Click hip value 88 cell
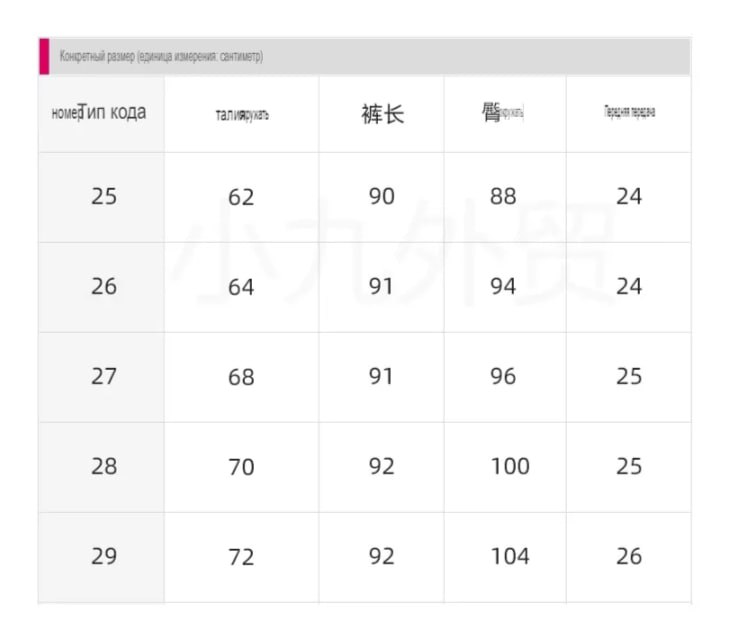This screenshot has width=739, height=627. (505, 197)
